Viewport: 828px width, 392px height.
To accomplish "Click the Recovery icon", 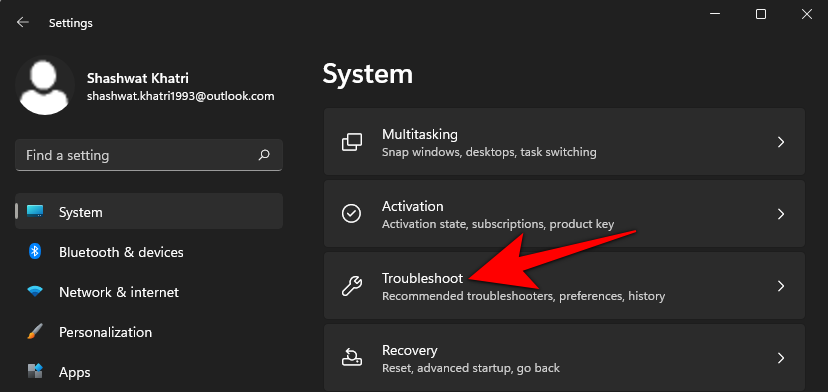I will (352, 358).
